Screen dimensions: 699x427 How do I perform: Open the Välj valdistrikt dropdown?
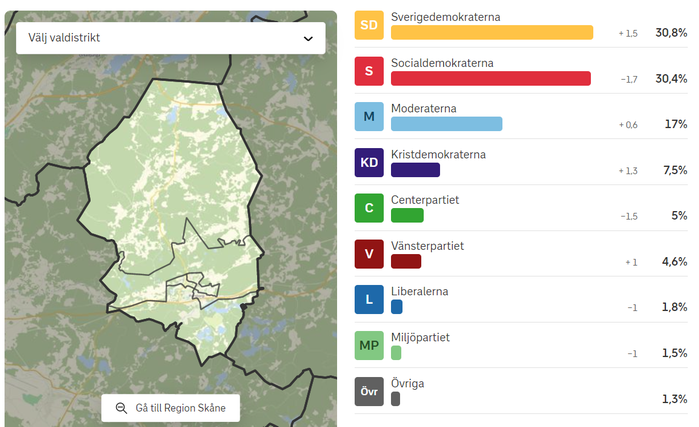pyautogui.click(x=171, y=38)
